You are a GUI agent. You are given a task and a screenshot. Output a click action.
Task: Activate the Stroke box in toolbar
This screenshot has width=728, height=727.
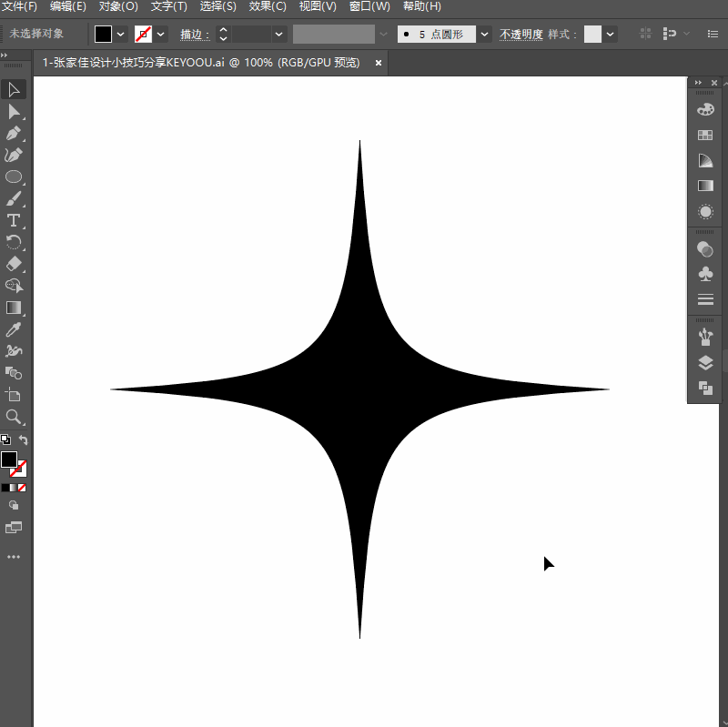pos(20,470)
